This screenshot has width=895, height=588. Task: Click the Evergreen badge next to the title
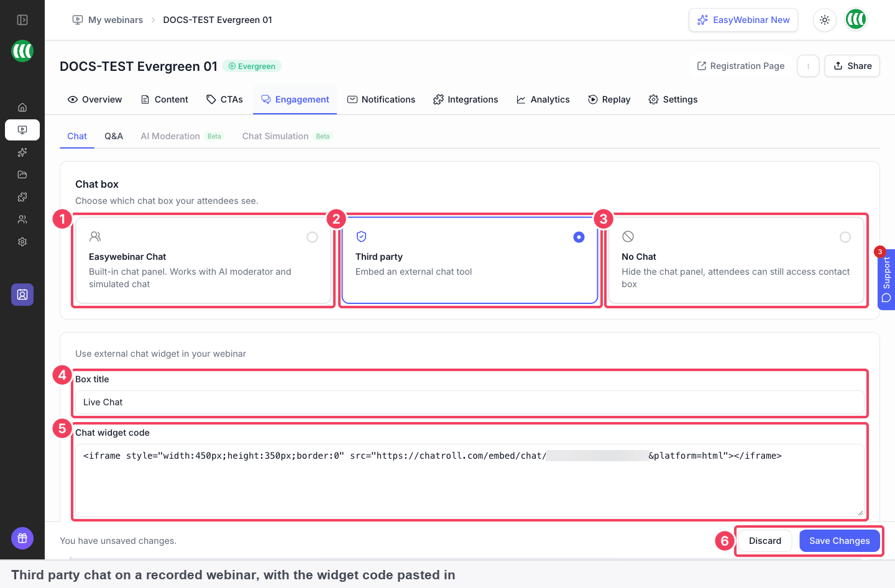coord(252,66)
